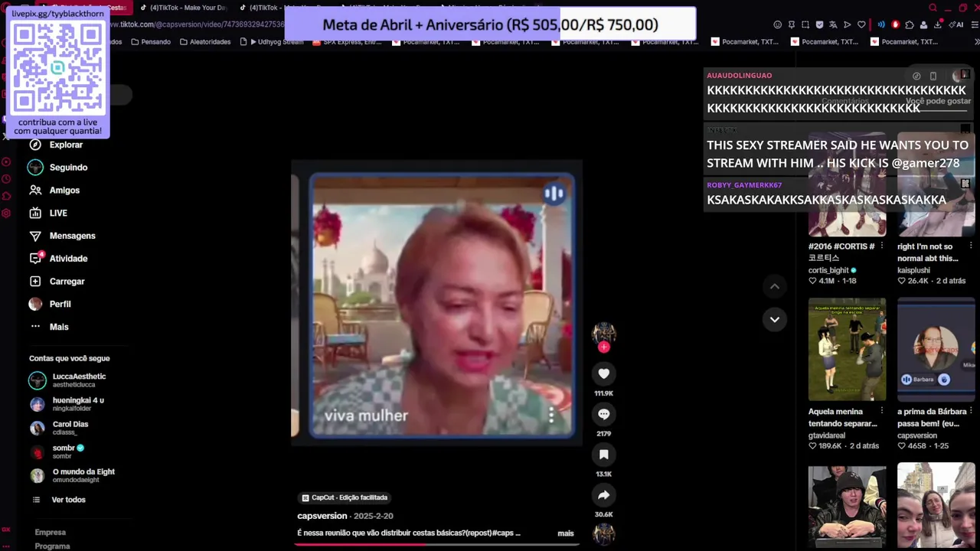Open the browser downloads icon
Viewport: 980px width, 551px height.
[938, 24]
